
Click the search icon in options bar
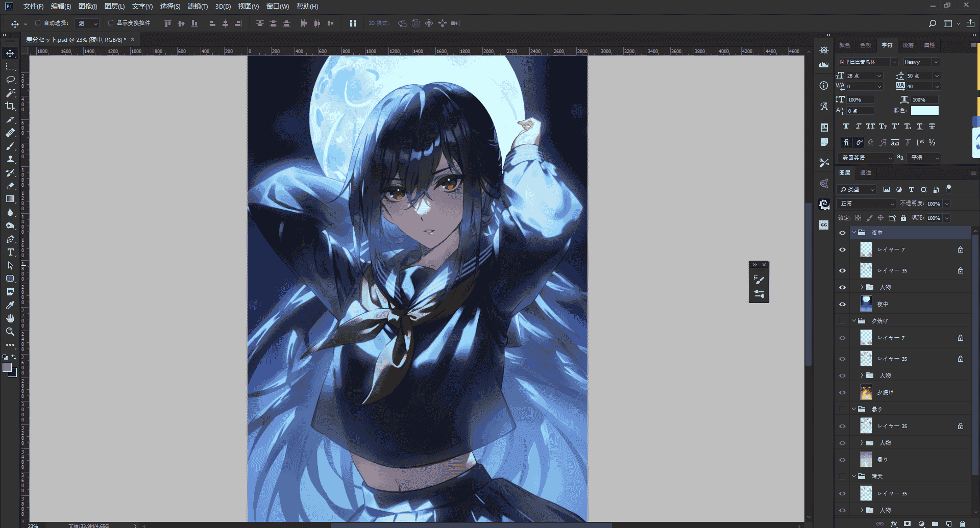(932, 23)
